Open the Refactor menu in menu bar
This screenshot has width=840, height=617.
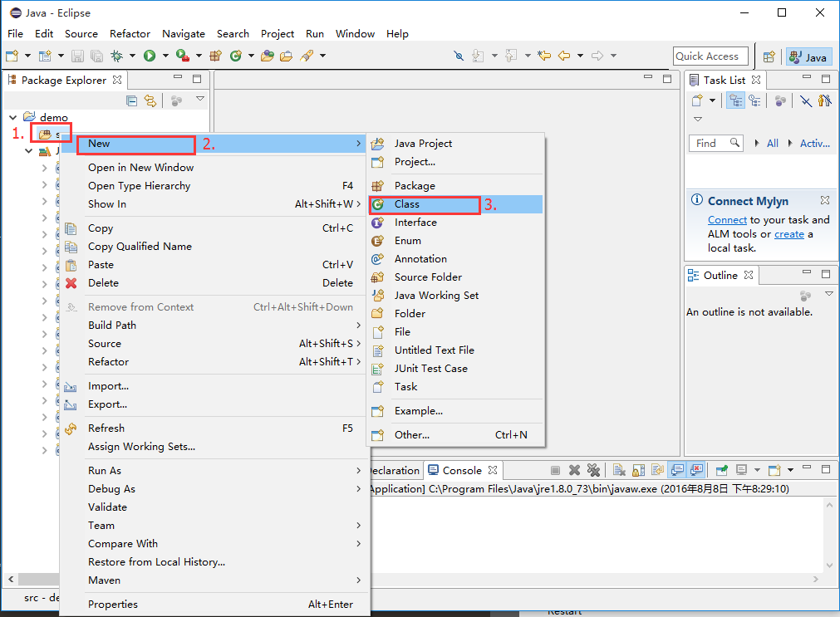click(x=130, y=34)
